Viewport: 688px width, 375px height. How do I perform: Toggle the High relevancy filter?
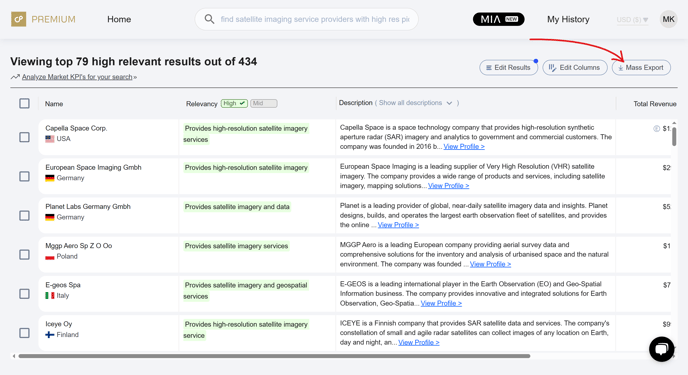click(x=234, y=104)
